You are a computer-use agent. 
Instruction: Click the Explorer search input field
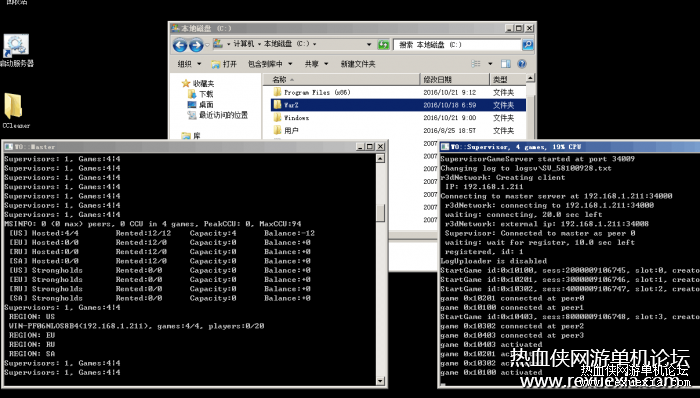[457, 45]
